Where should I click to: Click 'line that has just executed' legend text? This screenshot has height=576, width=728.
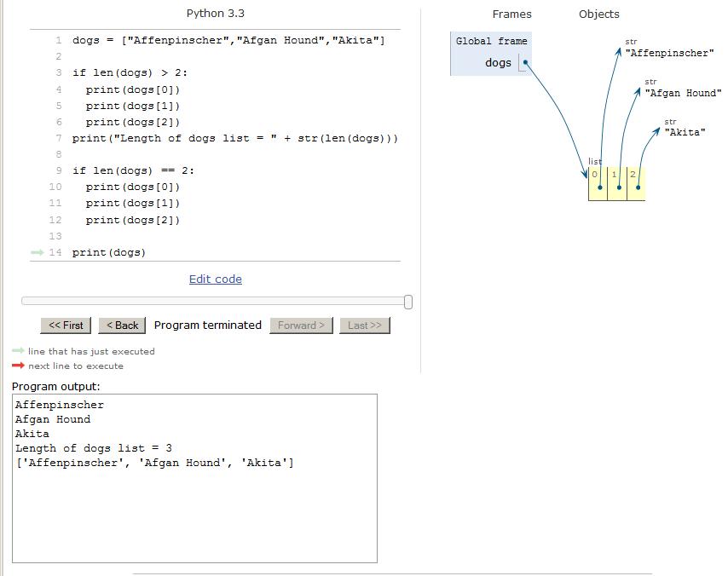[91, 351]
